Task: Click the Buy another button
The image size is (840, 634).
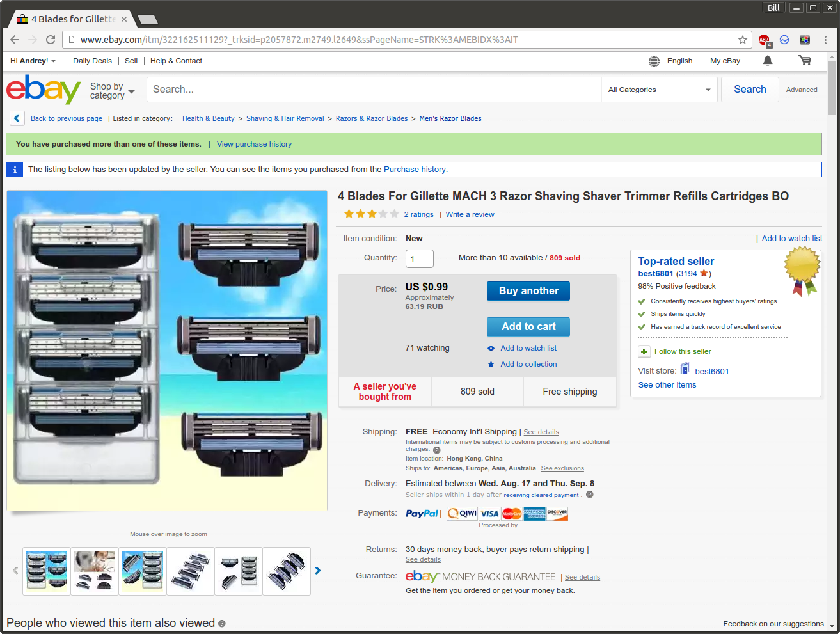Action: pyautogui.click(x=528, y=291)
